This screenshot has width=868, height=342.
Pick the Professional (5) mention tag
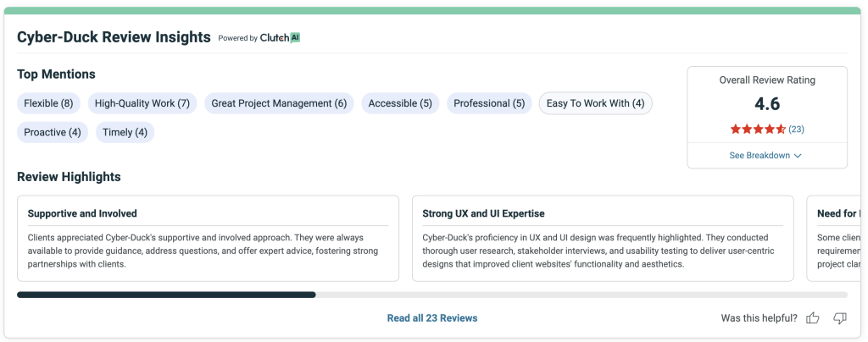pyautogui.click(x=489, y=103)
